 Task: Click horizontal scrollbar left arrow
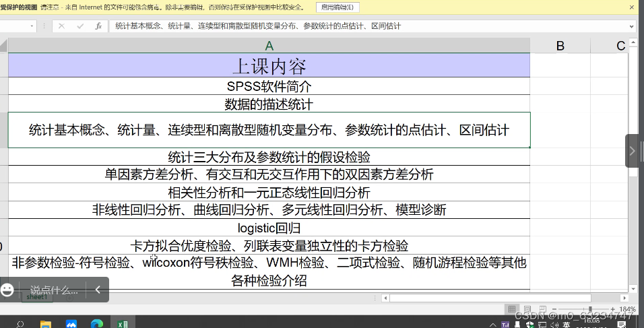pos(385,298)
